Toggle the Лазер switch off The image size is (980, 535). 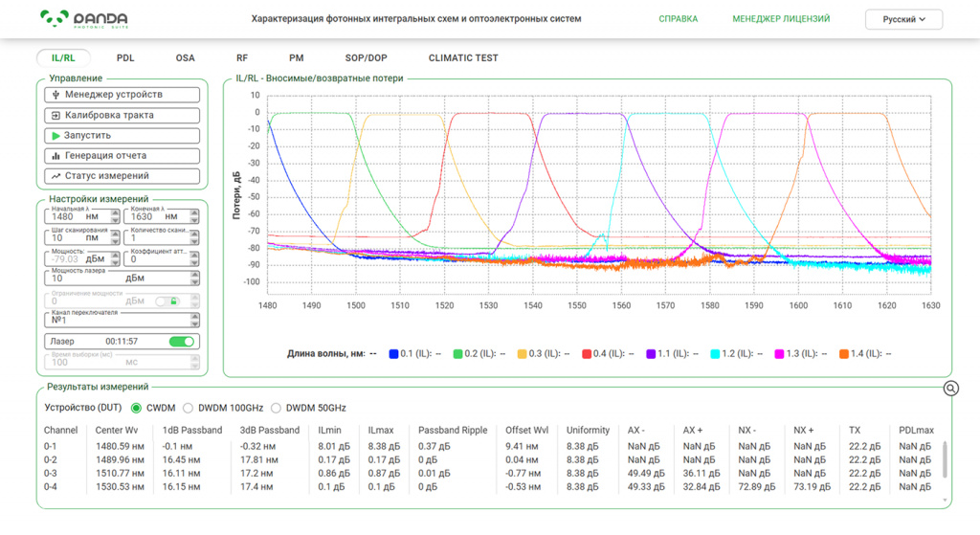pyautogui.click(x=181, y=342)
